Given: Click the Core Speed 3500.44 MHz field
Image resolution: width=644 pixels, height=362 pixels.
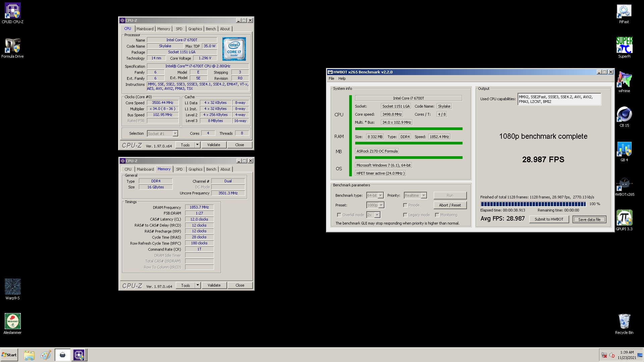Looking at the screenshot, I should (163, 103).
